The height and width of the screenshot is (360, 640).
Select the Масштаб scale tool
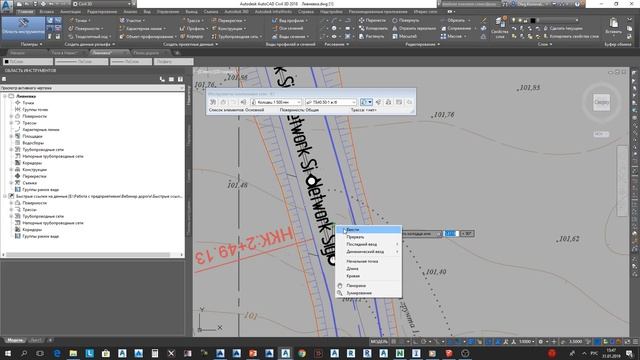[405, 36]
